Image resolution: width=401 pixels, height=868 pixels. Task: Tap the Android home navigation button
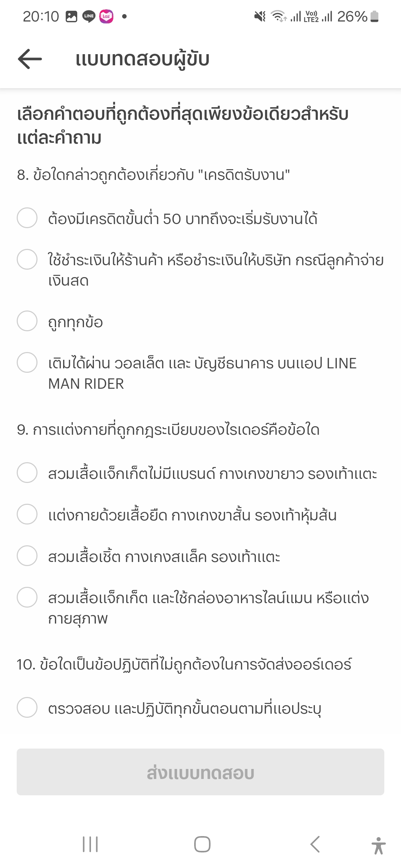[202, 844]
